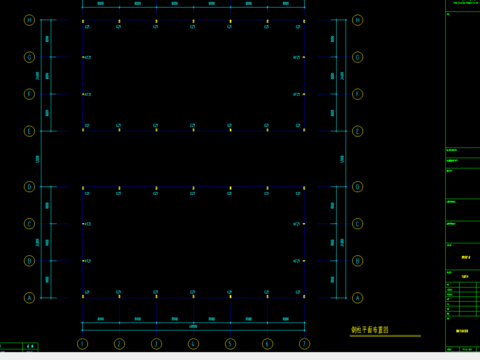This screenshot has width=480, height=360.
Task: Select grid bubble H on left side
Action: [x=29, y=20]
